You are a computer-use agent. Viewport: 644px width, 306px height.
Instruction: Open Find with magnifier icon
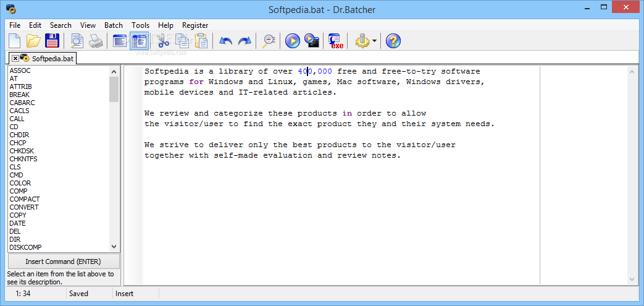point(269,41)
